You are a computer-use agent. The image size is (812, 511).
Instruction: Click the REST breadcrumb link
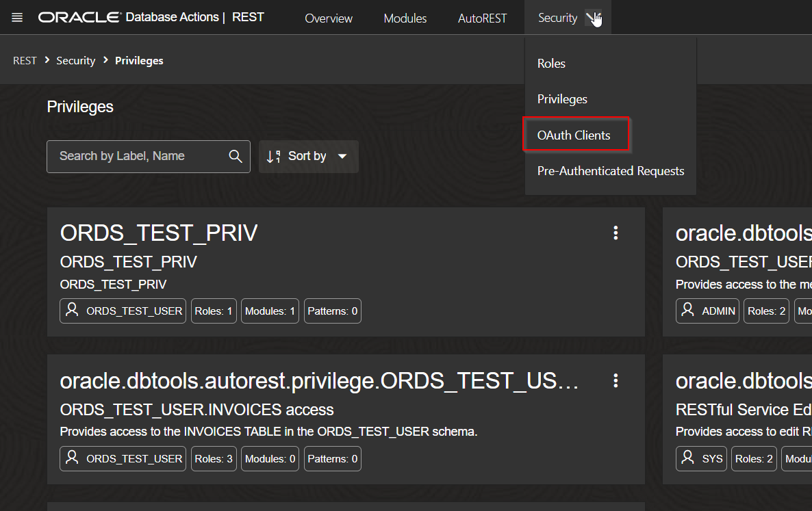[x=25, y=60]
